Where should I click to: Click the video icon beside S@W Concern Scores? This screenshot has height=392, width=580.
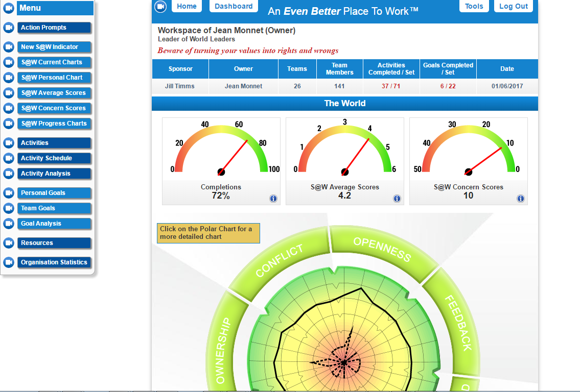[9, 108]
